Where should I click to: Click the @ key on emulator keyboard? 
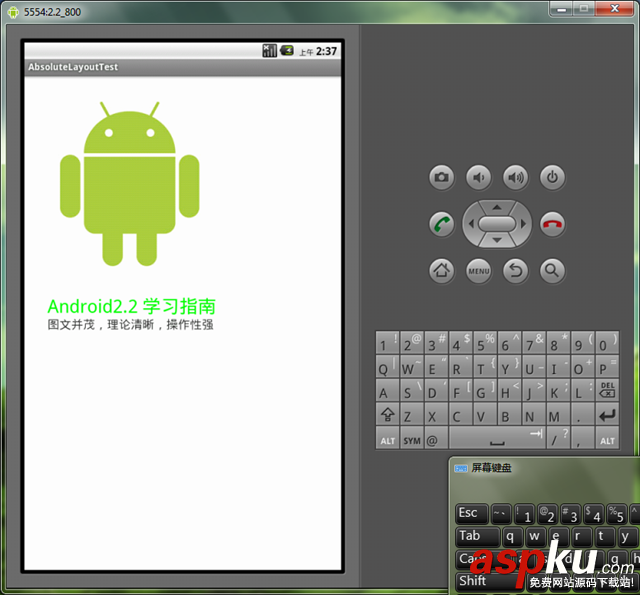coord(436,439)
